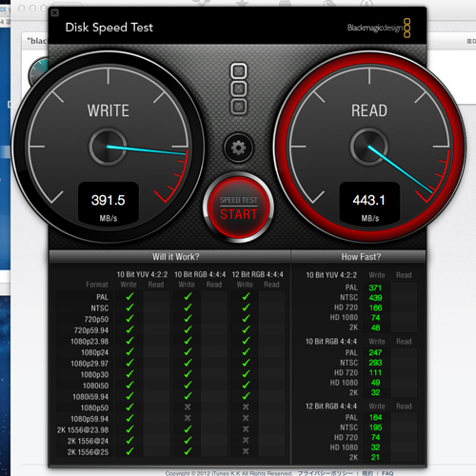Screen dimensions: 476x476
Task: Click the Blackmagicdesign logo
Action: click(379, 28)
